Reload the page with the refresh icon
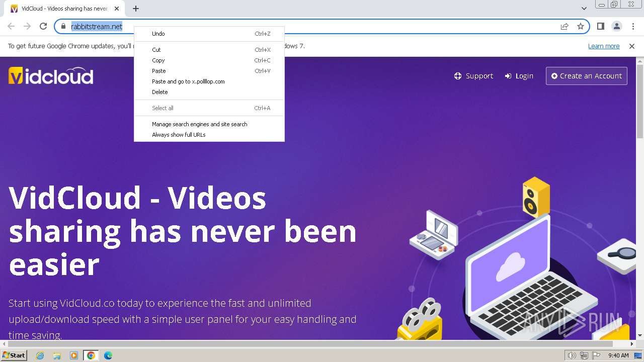This screenshot has width=644, height=362. point(43,26)
